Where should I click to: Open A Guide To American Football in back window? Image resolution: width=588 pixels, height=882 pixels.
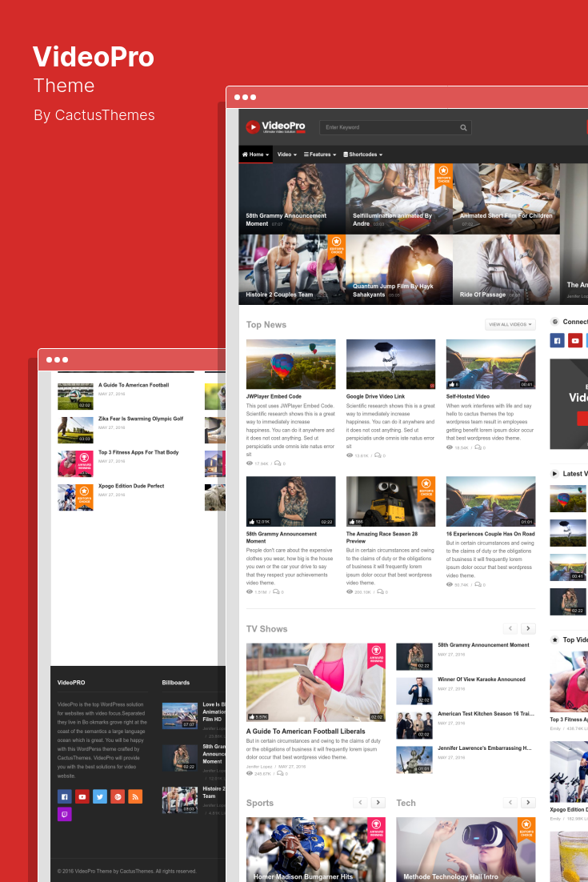click(x=134, y=385)
